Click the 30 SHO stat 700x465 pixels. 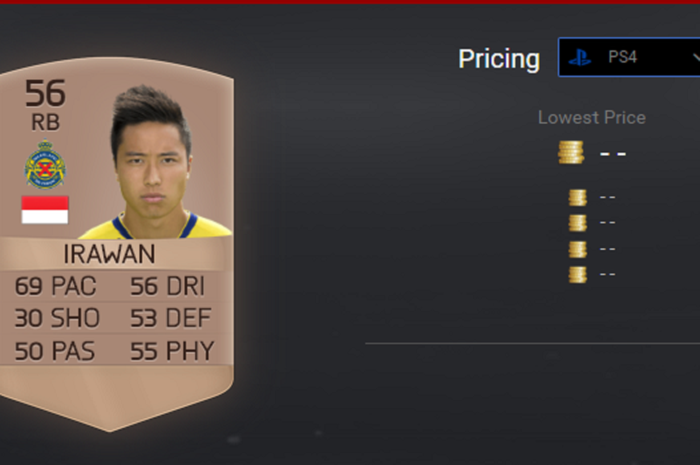57,318
